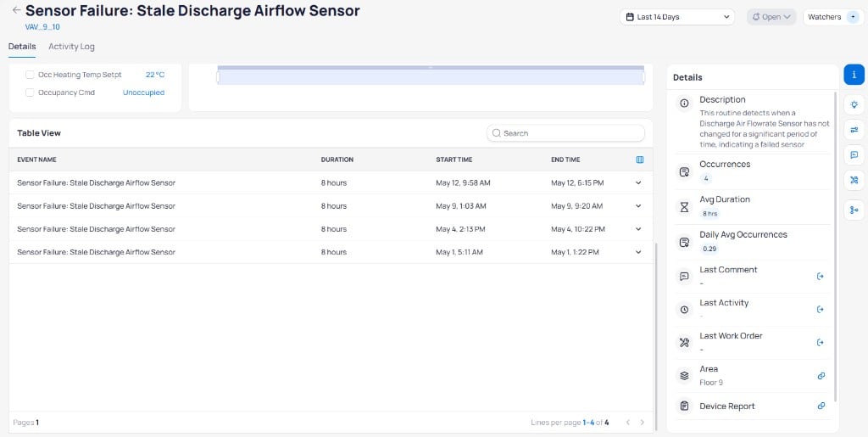Sort by the Start Time column header
Viewport: 868px width, 437px height.
454,160
